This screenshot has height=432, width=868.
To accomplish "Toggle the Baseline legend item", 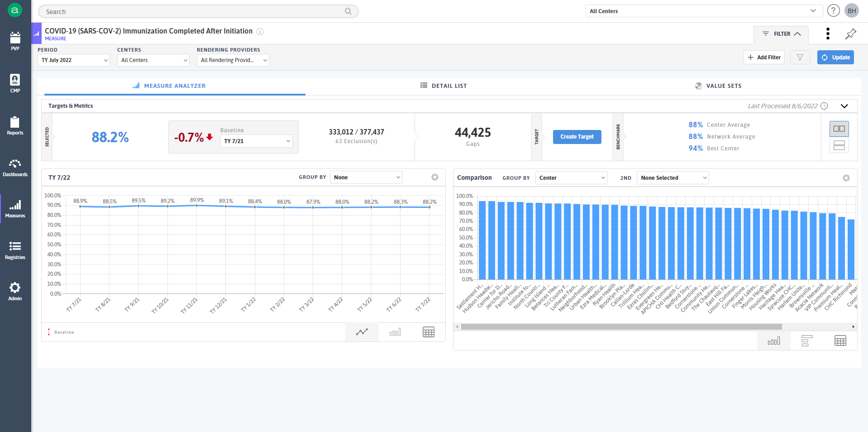I will pyautogui.click(x=61, y=332).
